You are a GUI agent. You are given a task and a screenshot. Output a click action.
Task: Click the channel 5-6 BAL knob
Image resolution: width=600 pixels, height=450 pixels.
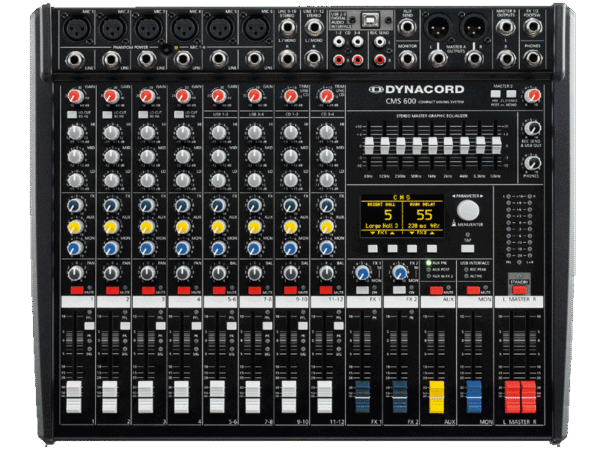coord(218,273)
